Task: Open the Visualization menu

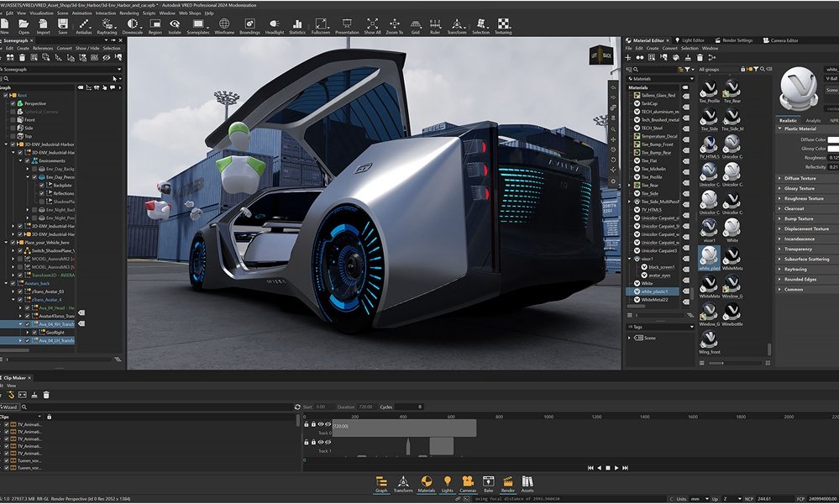Action: point(42,13)
